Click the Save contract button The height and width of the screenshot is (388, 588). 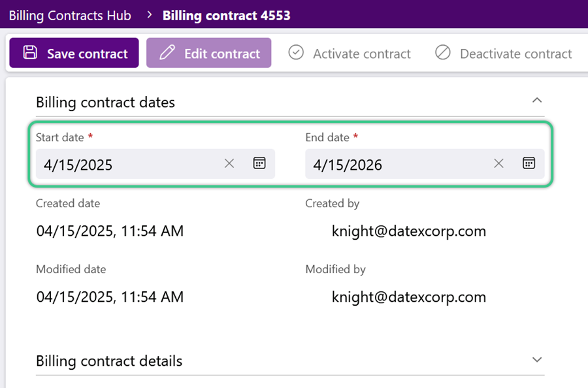tap(74, 53)
